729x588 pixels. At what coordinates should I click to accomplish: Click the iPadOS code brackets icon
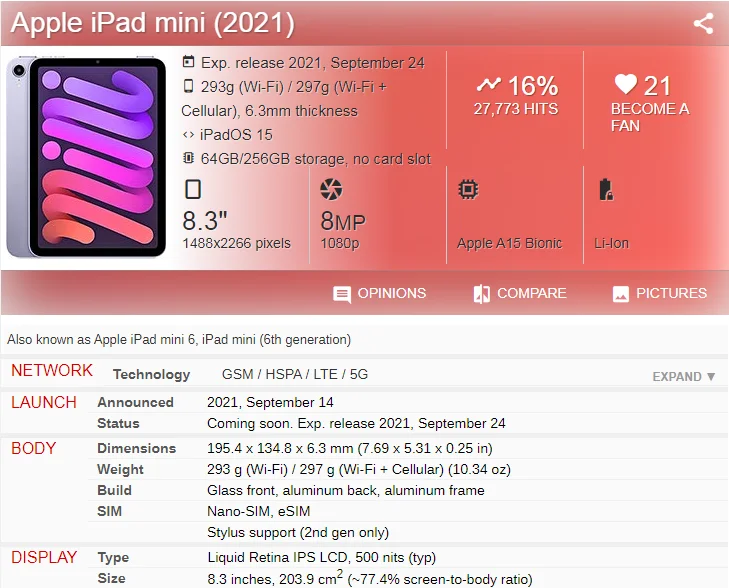pos(188,135)
